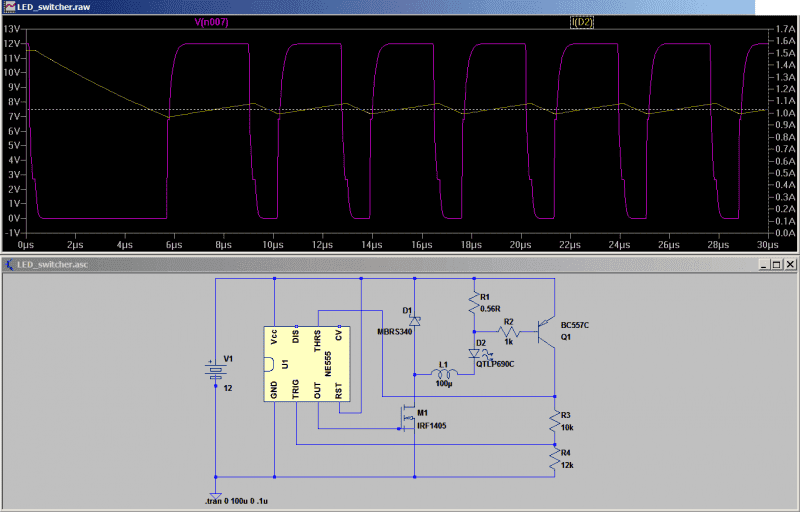Click the R2 1k resistor
Screen dimensions: 800x512
pyautogui.click(x=508, y=331)
